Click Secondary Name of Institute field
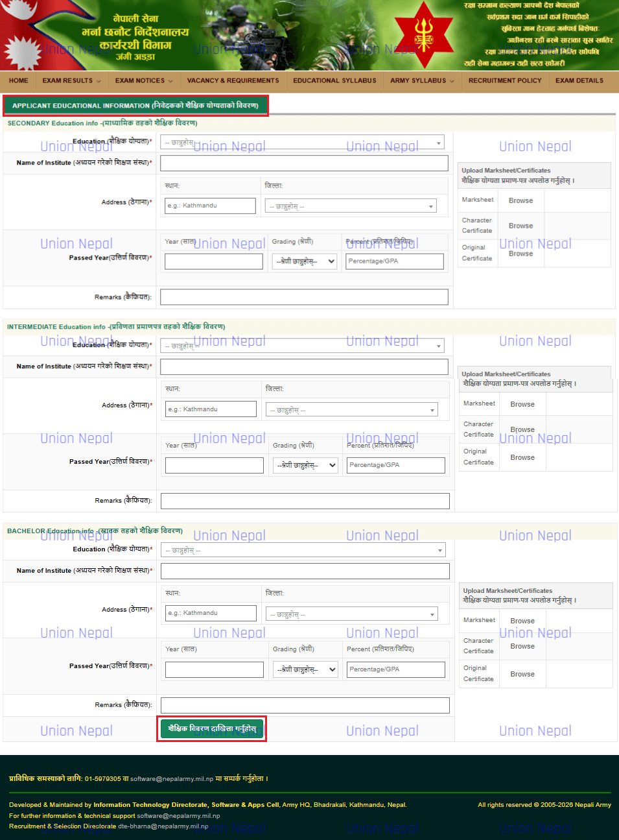 (x=304, y=163)
